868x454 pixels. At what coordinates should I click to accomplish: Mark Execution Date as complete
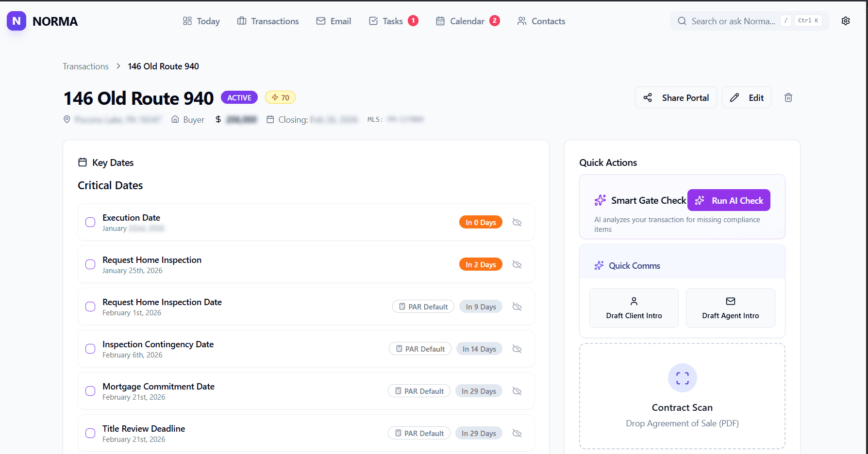pyautogui.click(x=90, y=222)
